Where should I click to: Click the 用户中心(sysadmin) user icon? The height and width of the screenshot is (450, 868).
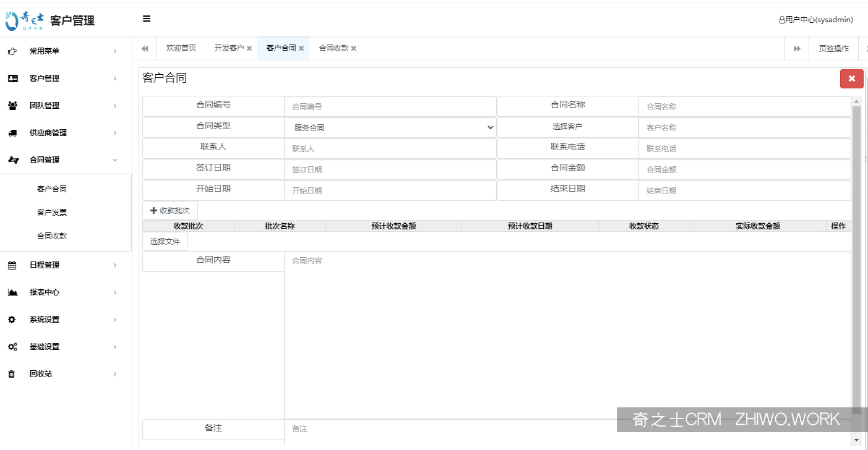point(781,19)
